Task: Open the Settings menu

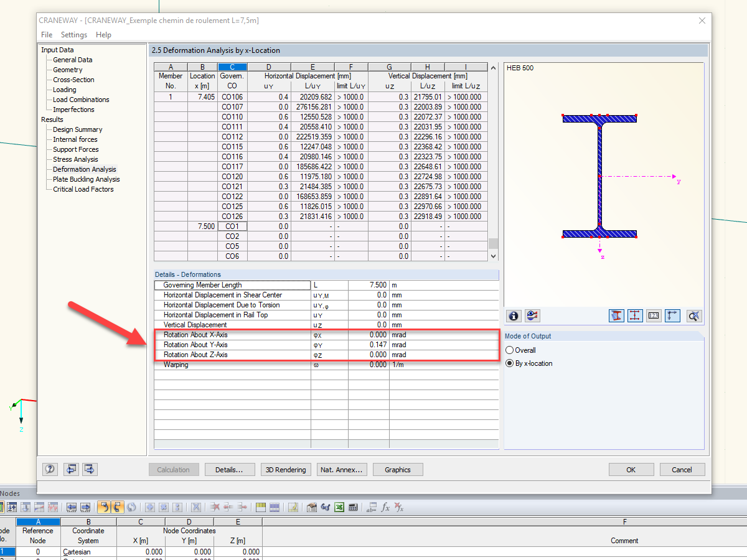Action: click(74, 35)
